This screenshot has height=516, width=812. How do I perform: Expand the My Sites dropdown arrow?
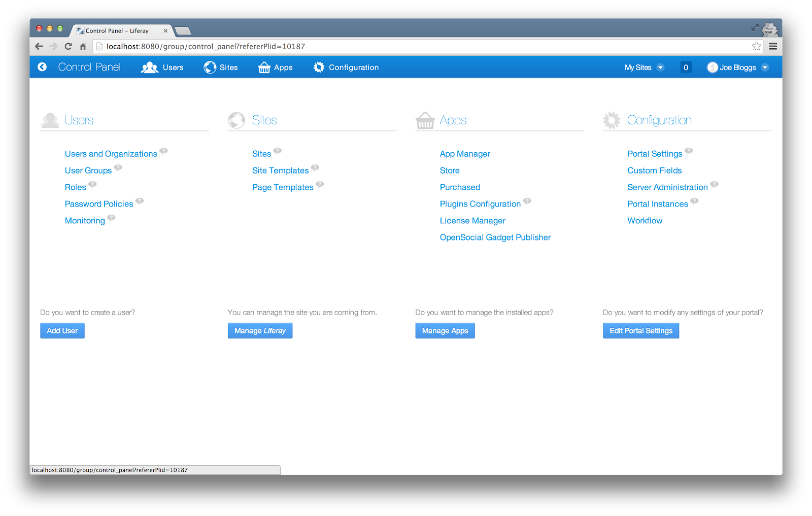660,67
